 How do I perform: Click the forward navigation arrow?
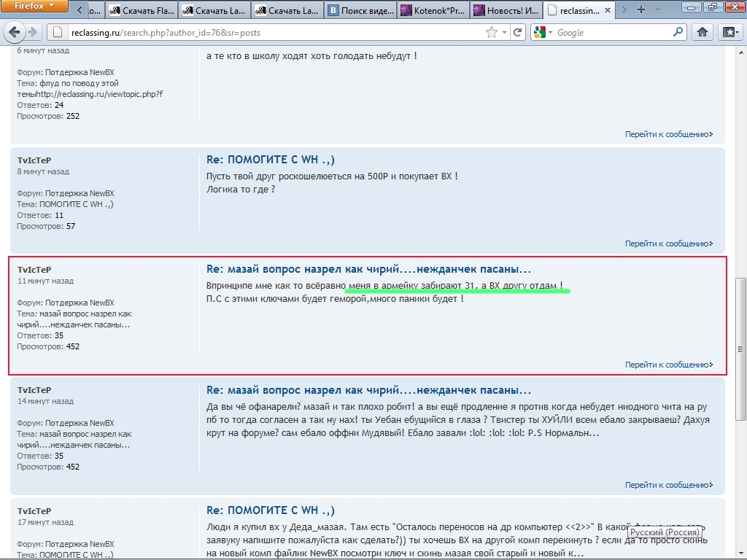pyautogui.click(x=33, y=32)
